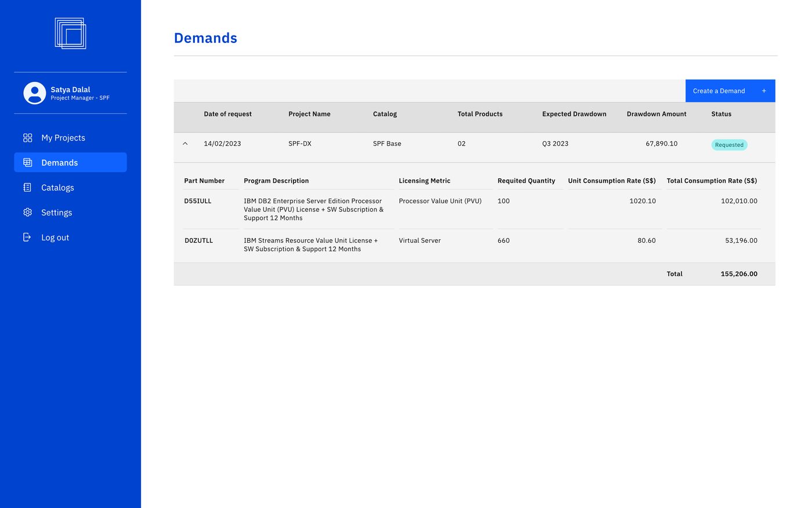This screenshot has height=508, width=812.
Task: Click the quantity value 660
Action: [x=503, y=241]
